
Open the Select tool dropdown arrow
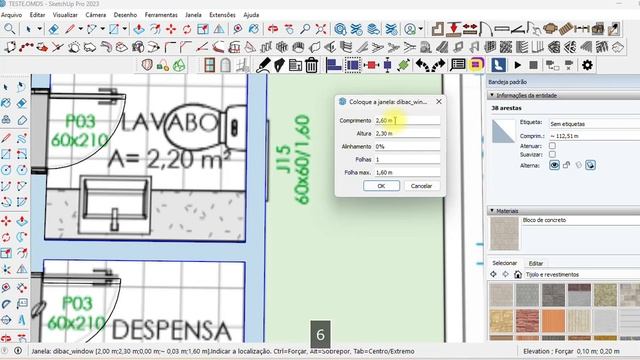[40, 29]
